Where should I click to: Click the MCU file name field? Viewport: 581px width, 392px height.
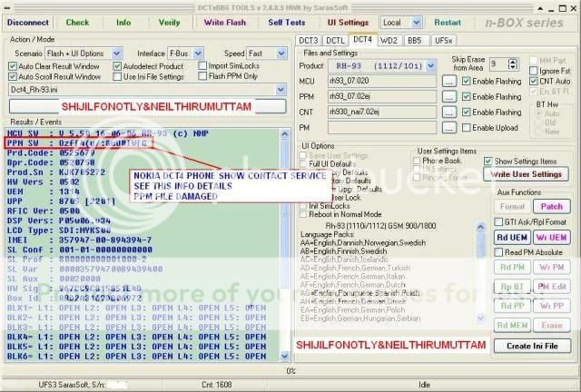pyautogui.click(x=382, y=81)
